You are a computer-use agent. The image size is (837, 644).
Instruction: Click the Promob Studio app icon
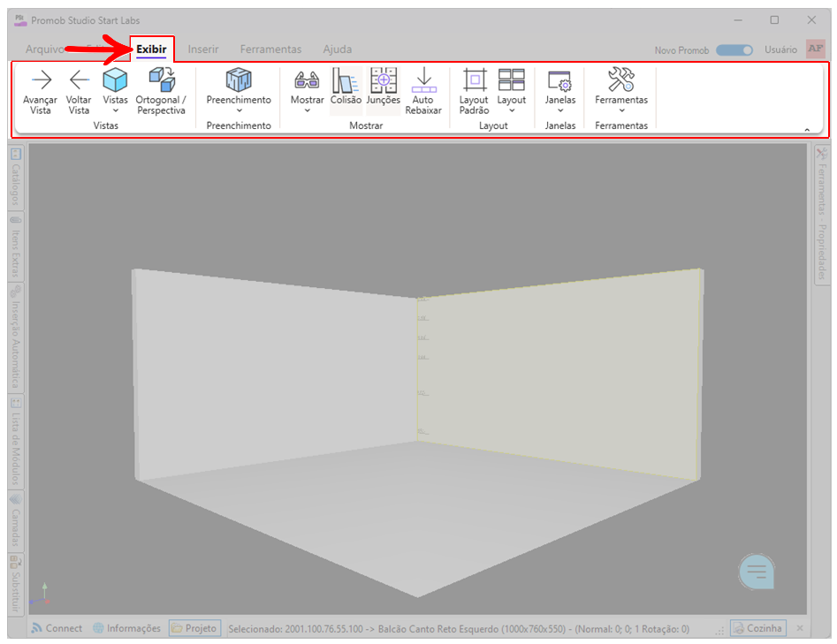(20, 20)
